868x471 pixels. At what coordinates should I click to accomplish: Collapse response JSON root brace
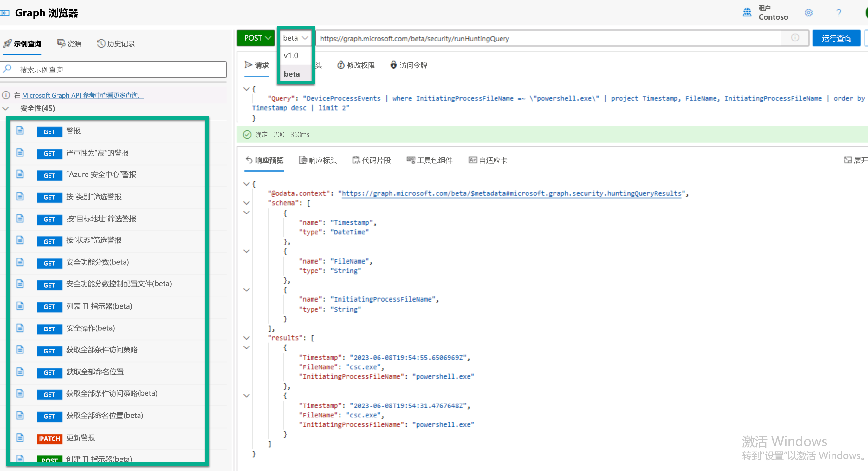[x=246, y=184]
